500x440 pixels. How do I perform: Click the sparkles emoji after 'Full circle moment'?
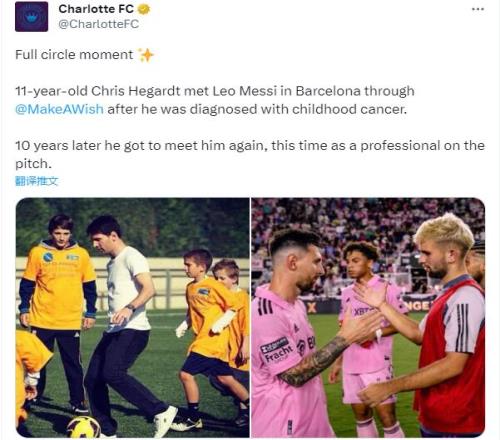[146, 55]
